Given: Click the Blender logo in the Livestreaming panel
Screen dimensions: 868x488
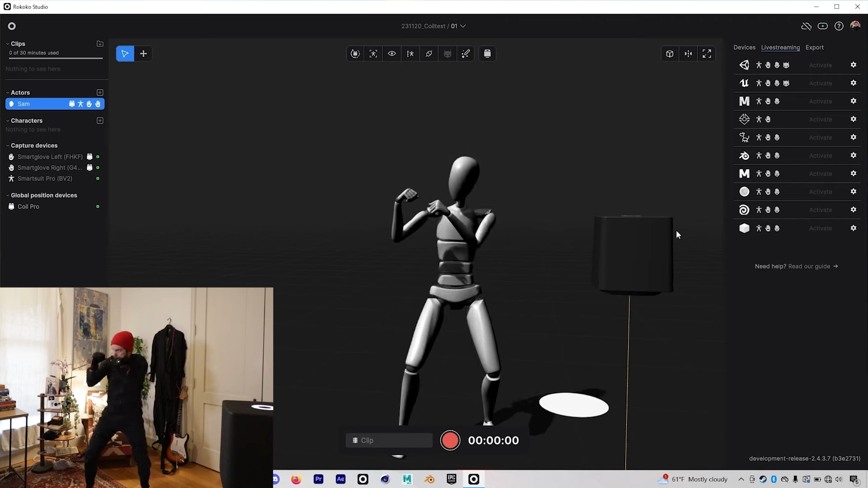Looking at the screenshot, I should 744,155.
